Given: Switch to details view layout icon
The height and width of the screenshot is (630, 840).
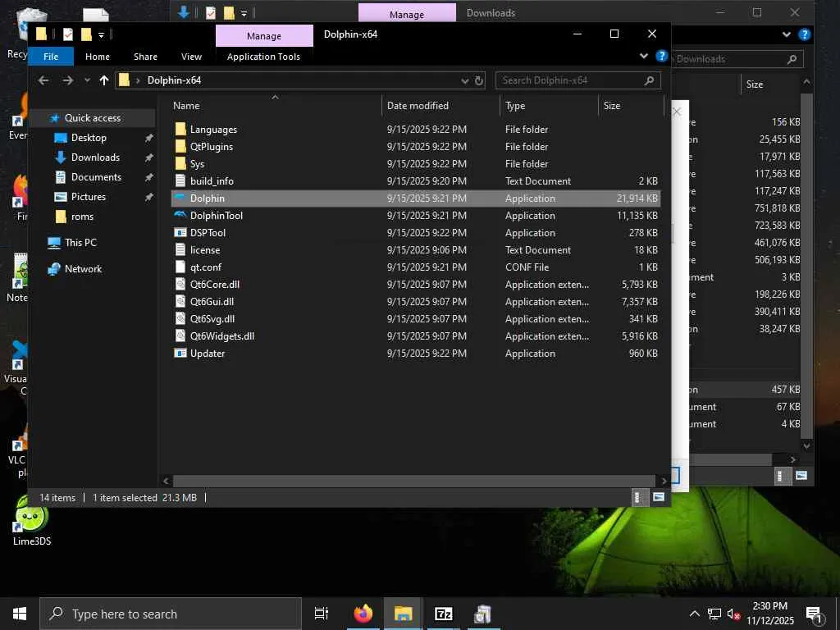Looking at the screenshot, I should point(637,497).
